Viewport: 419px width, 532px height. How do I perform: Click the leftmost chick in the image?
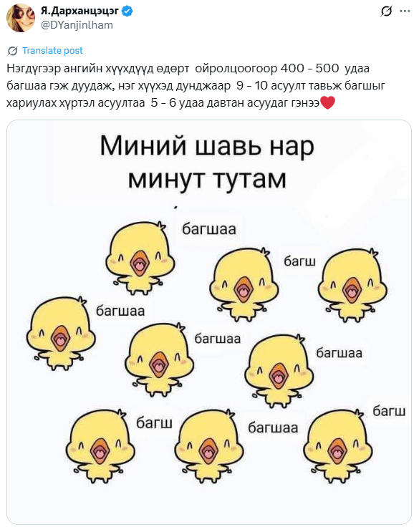(x=61, y=333)
